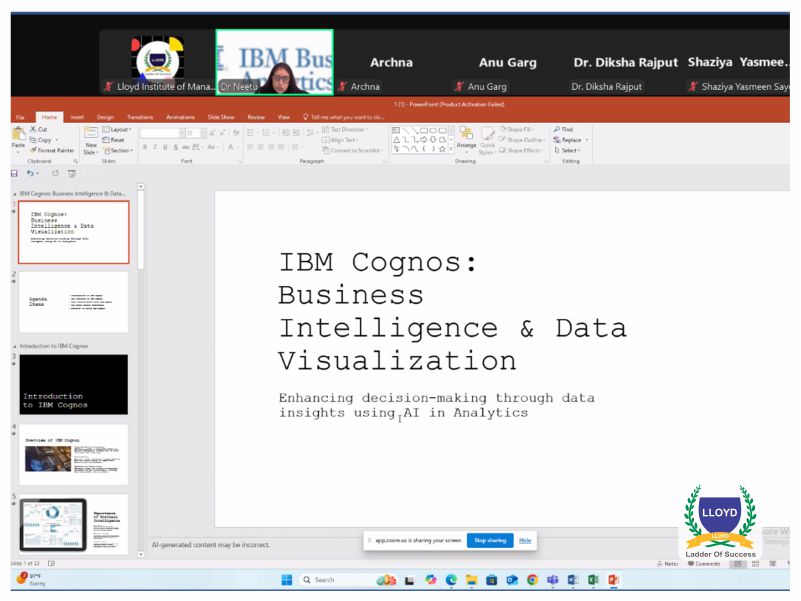Open the Section dropdown

click(118, 150)
